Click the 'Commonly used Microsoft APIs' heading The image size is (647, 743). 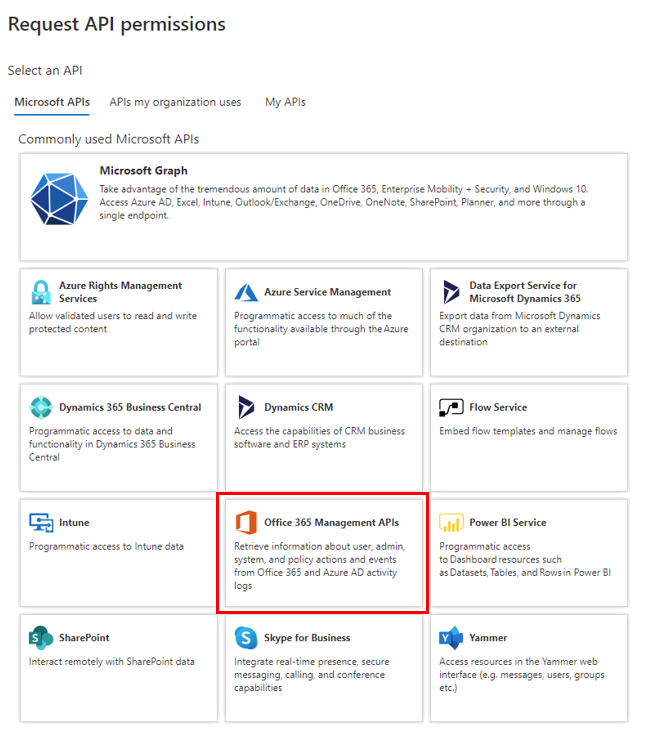click(109, 139)
